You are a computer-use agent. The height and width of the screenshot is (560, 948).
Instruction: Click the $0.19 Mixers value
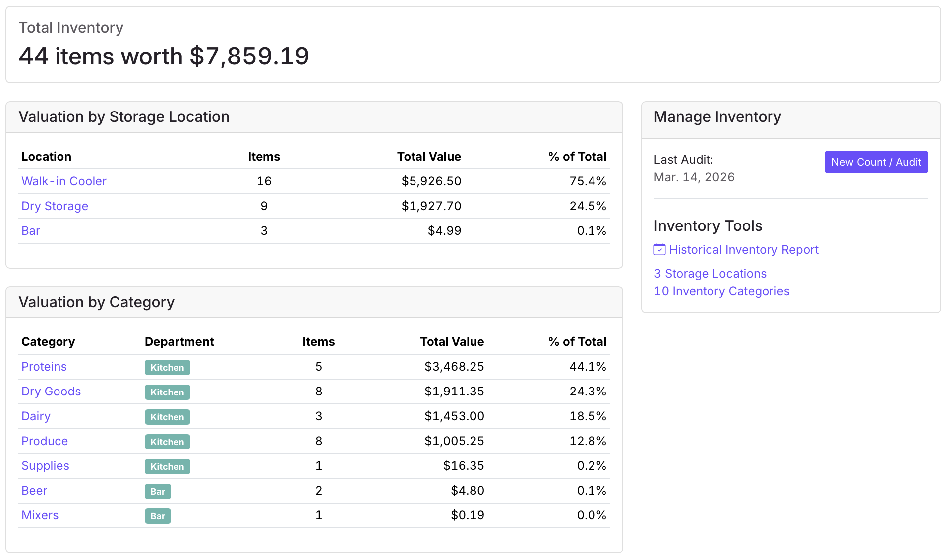point(468,515)
